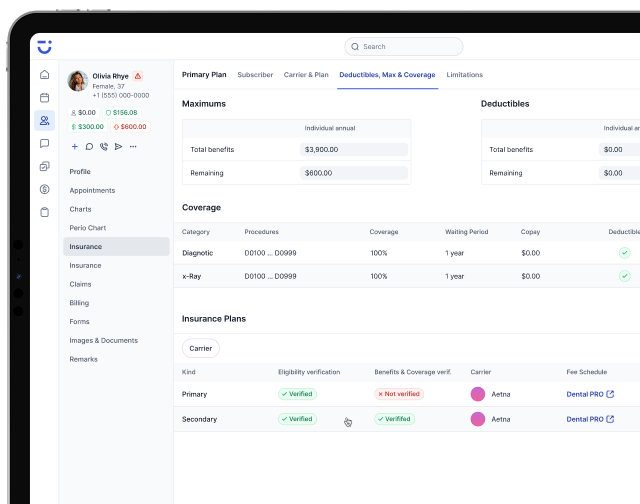Select the highlighted Insurance menu item

coord(116,246)
